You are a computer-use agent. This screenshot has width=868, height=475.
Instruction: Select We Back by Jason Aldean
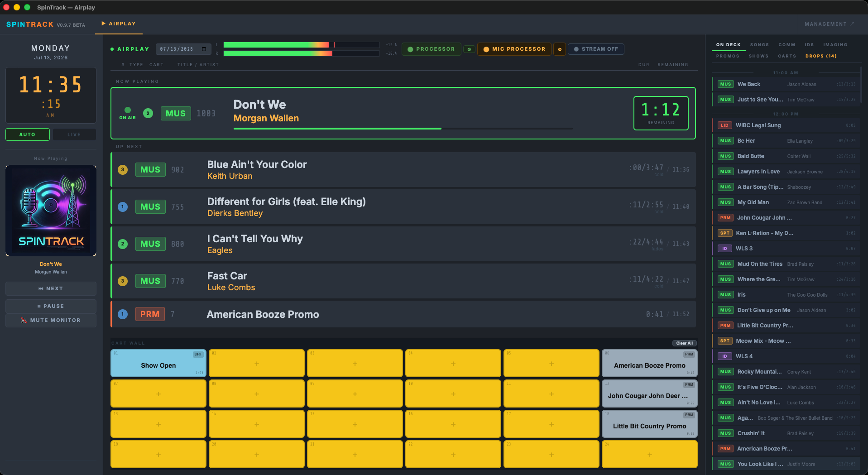pyautogui.click(x=786, y=84)
